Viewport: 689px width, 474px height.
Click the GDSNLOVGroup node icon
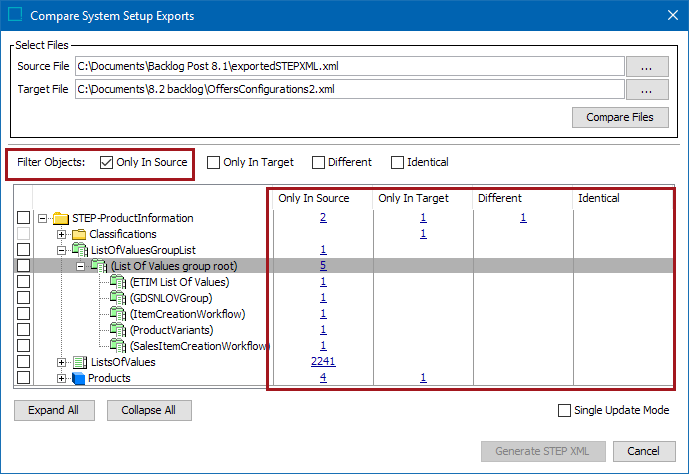pos(117,298)
